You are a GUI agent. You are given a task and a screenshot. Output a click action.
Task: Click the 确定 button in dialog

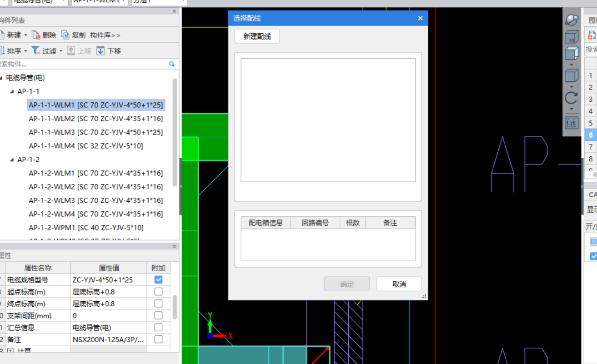tap(347, 284)
